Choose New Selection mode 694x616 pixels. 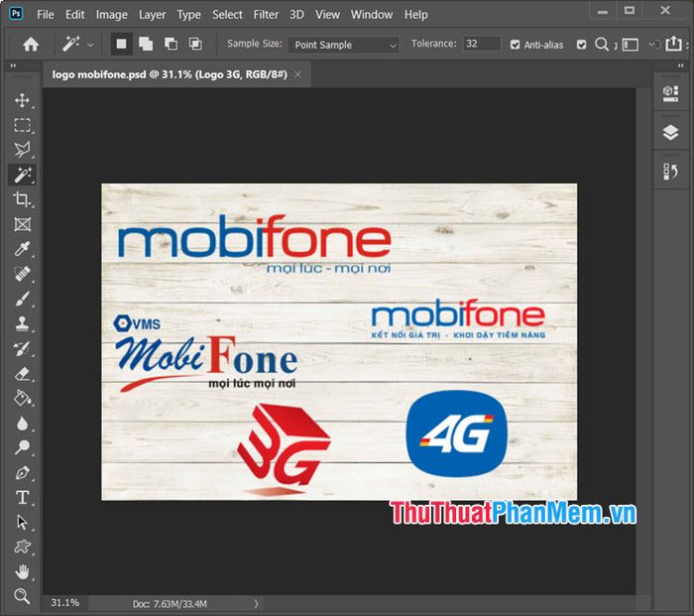[121, 44]
